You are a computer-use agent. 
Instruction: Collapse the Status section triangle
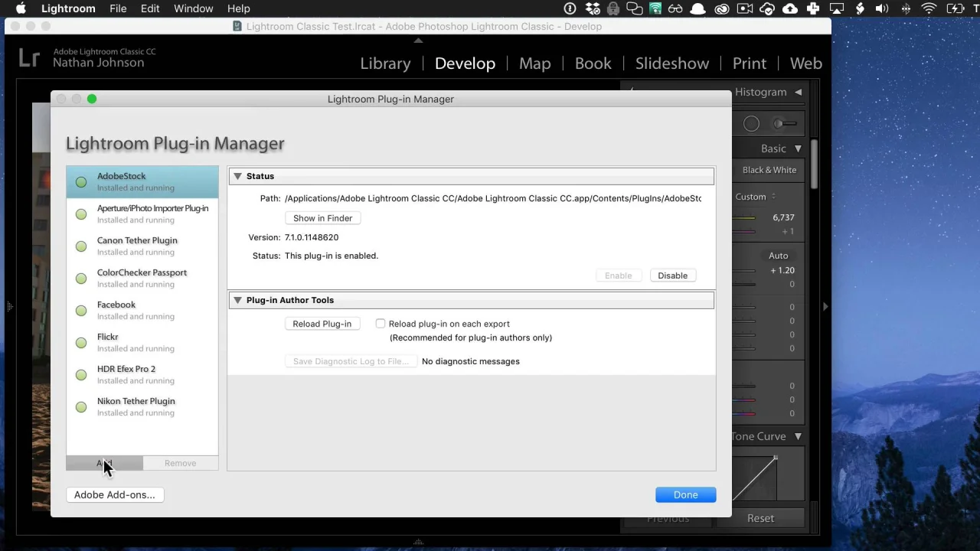pyautogui.click(x=237, y=176)
